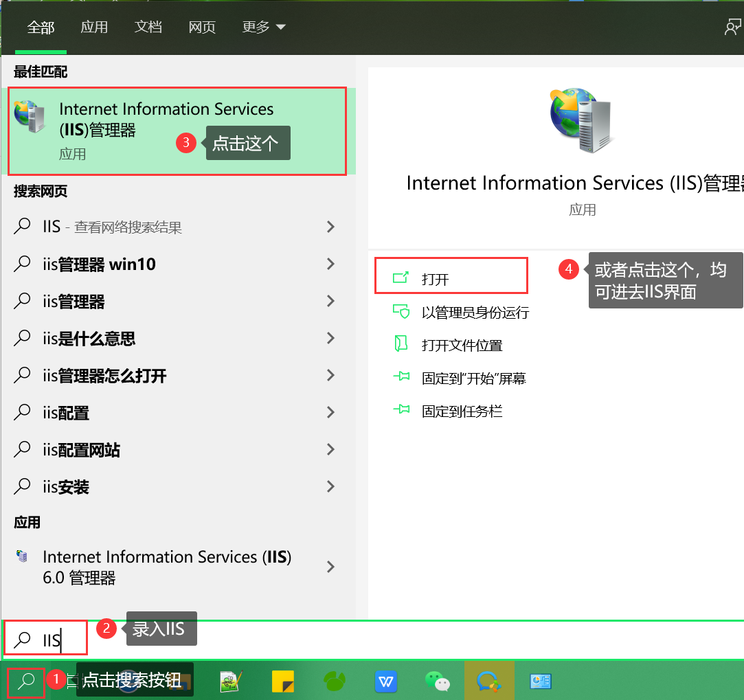
Task: Click the large IIS Manager globe icon in the preview pane
Action: pos(581,120)
